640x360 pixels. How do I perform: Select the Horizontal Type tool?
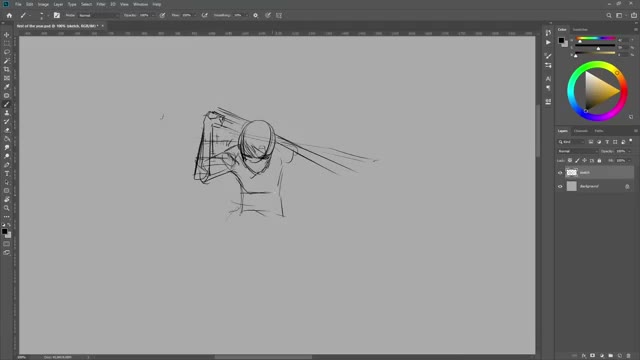click(x=7, y=173)
